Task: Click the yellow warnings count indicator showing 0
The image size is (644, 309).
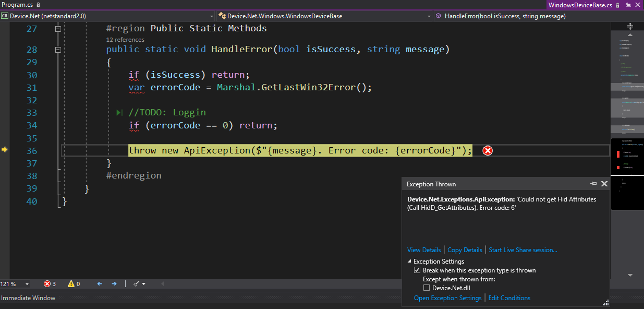Action: click(x=74, y=284)
